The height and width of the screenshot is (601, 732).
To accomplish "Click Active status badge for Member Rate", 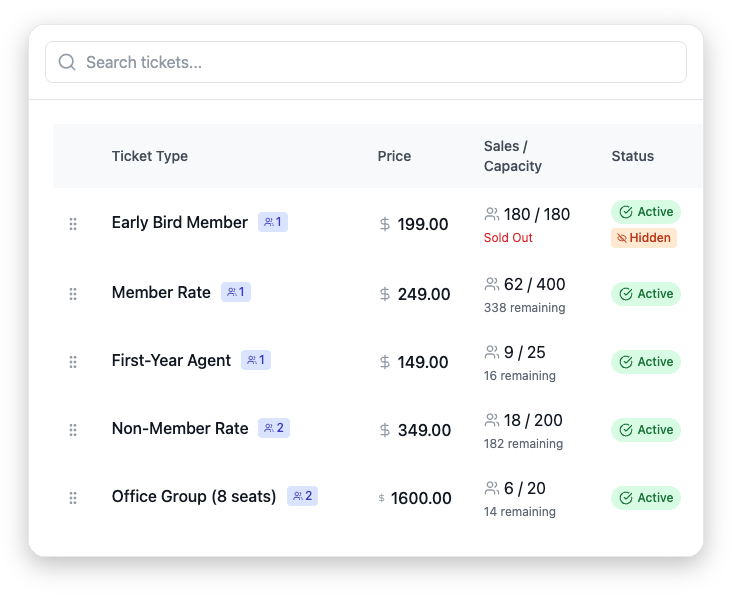I will 646,294.
